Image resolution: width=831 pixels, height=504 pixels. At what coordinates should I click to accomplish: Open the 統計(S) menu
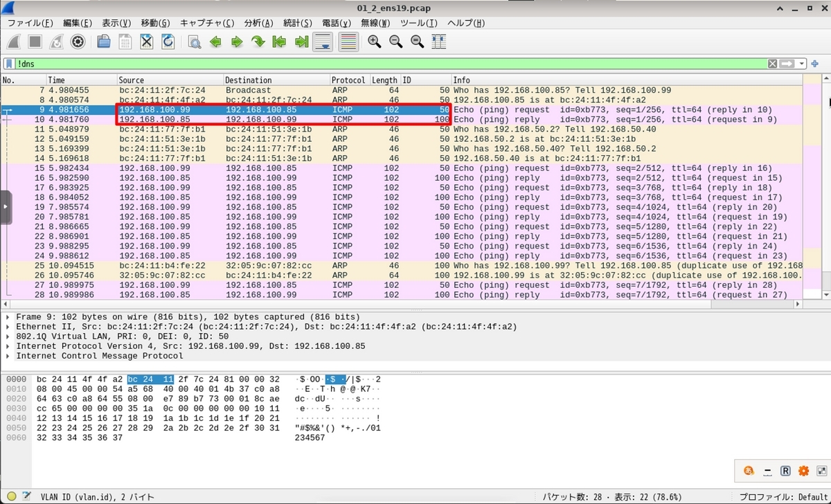click(298, 23)
